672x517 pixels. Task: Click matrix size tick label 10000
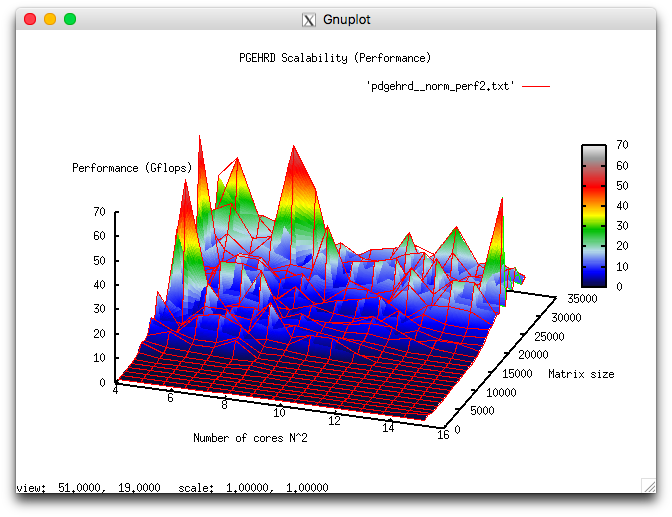pyautogui.click(x=501, y=392)
